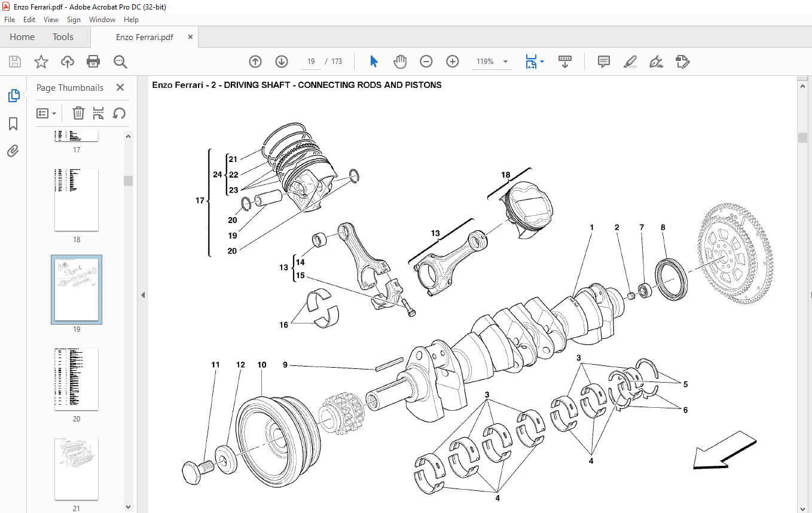
Task: Open the Edit menu
Action: pyautogui.click(x=29, y=20)
